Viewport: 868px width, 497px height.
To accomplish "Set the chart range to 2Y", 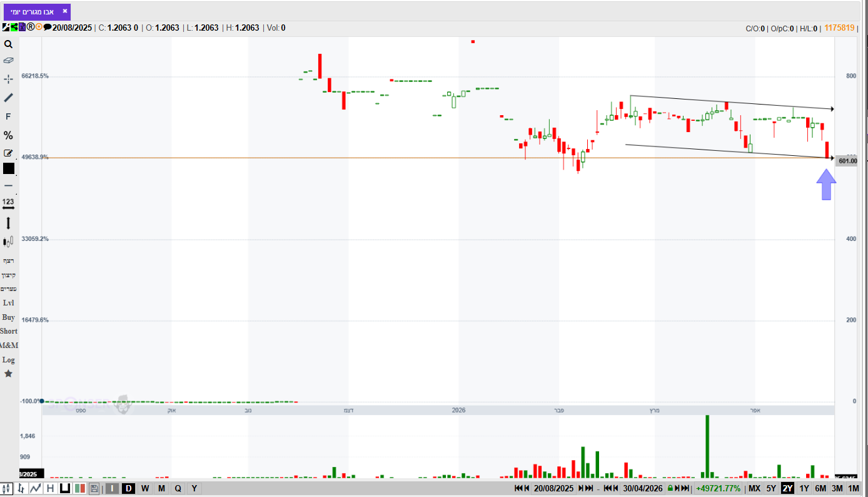I will (x=787, y=488).
